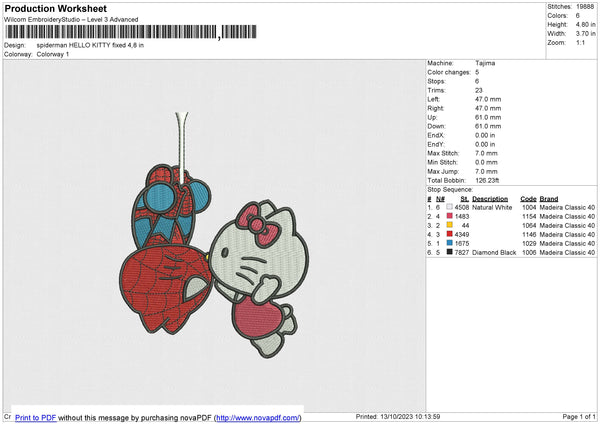Click the Color changes value 5
Screen dimensions: 600x424
click(477, 72)
